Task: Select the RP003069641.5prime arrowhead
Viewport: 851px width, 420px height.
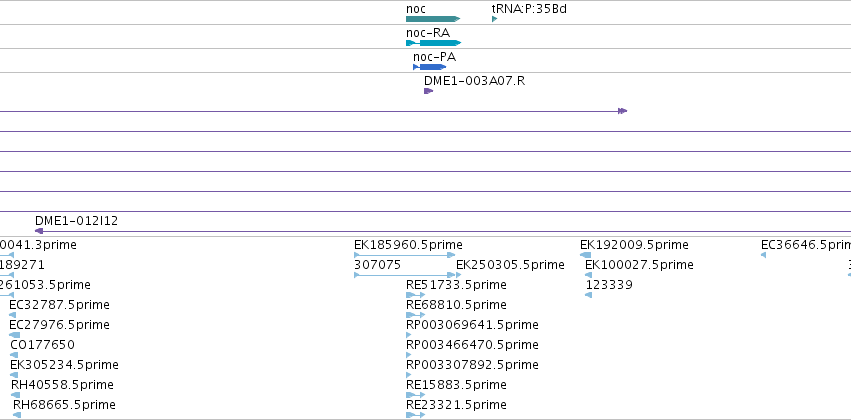Action: 409,335
